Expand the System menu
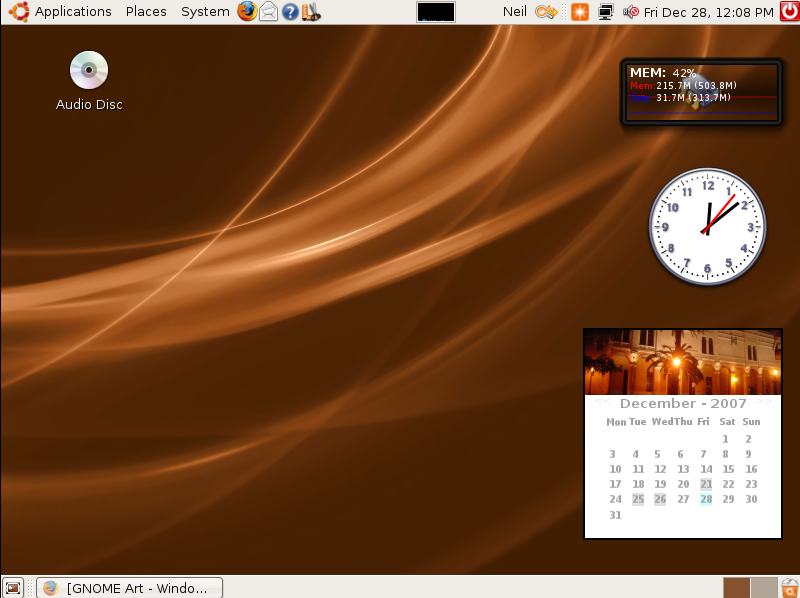The width and height of the screenshot is (800, 598). 205,12
